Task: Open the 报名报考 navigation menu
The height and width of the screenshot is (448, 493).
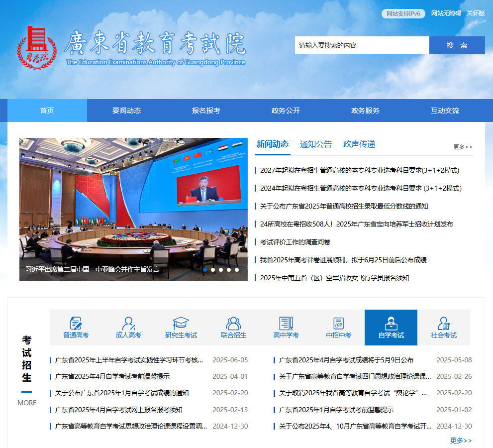Action: [x=206, y=111]
